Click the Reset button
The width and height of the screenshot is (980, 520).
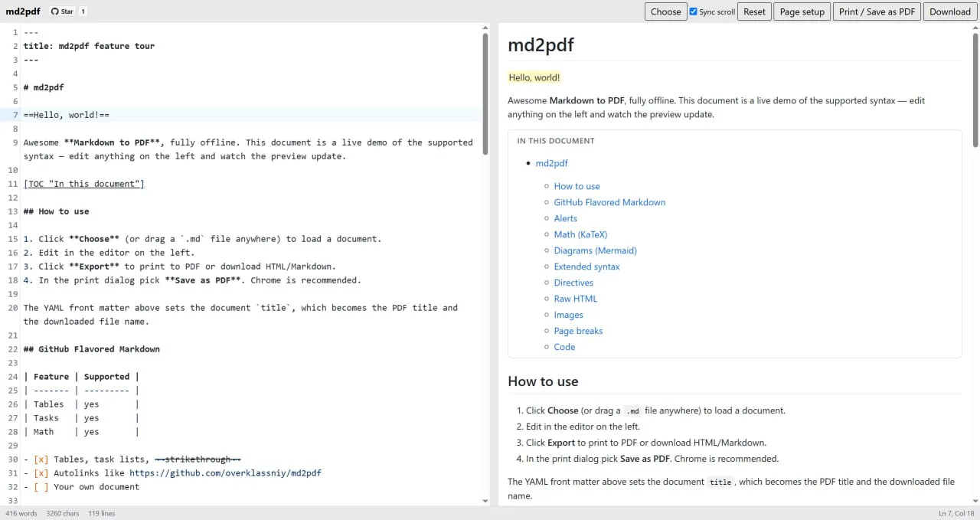tap(754, 11)
